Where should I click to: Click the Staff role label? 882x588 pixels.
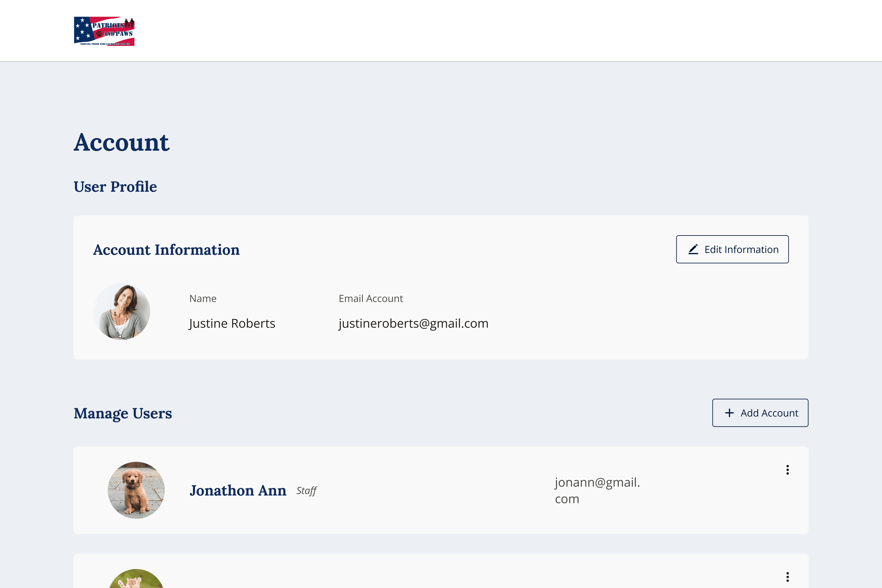click(306, 490)
